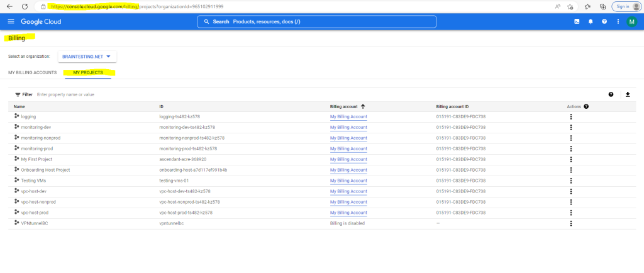Screen dimensions: 644x273
Task: Open actions menu for My First Project
Action: coord(571,159)
